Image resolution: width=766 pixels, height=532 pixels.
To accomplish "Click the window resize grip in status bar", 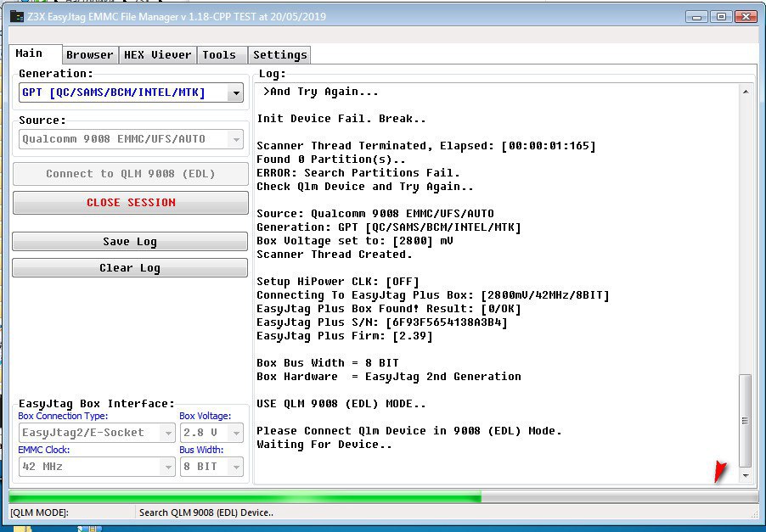I will click(x=754, y=513).
